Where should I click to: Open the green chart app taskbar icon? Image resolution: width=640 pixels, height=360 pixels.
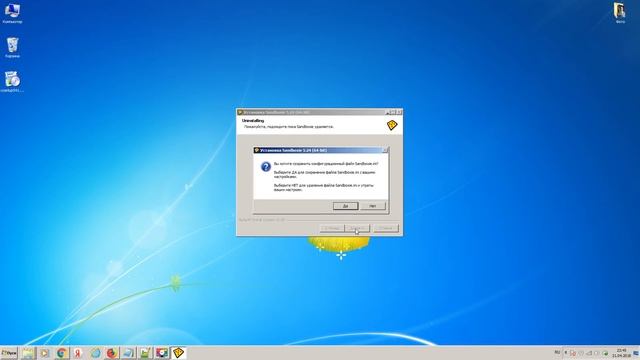(145, 353)
